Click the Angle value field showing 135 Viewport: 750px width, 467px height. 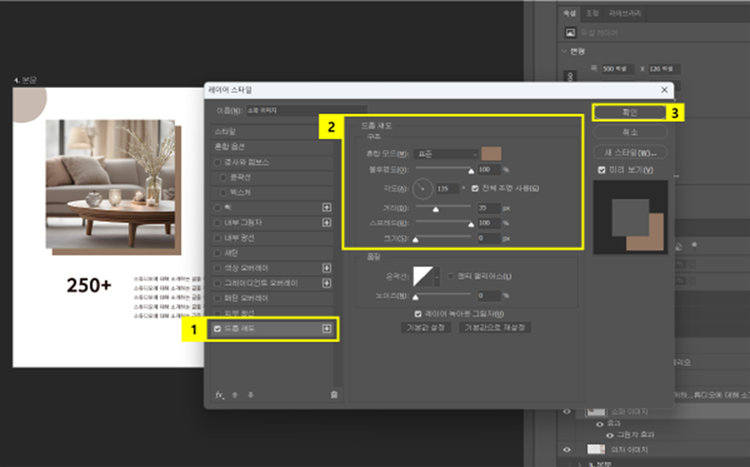[x=448, y=189]
